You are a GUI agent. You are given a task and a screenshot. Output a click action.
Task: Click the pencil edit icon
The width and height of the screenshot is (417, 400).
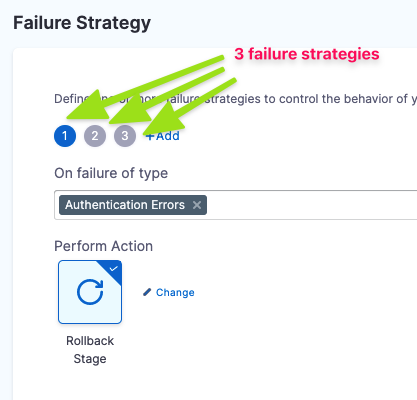[x=147, y=292]
